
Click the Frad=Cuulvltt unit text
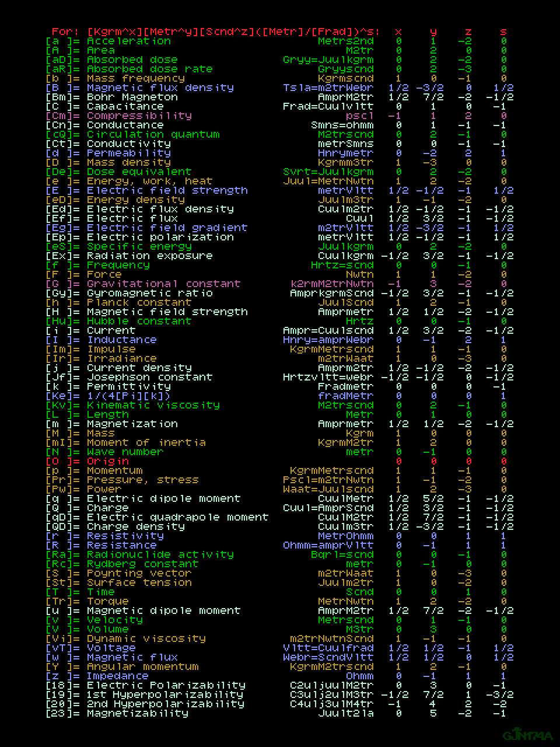[x=328, y=106]
